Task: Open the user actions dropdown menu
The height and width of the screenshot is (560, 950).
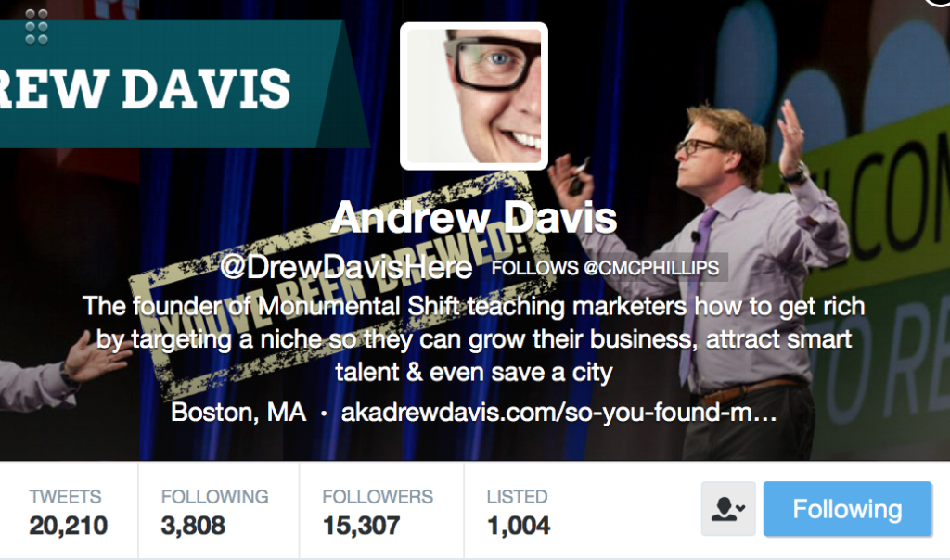Action: (x=728, y=509)
